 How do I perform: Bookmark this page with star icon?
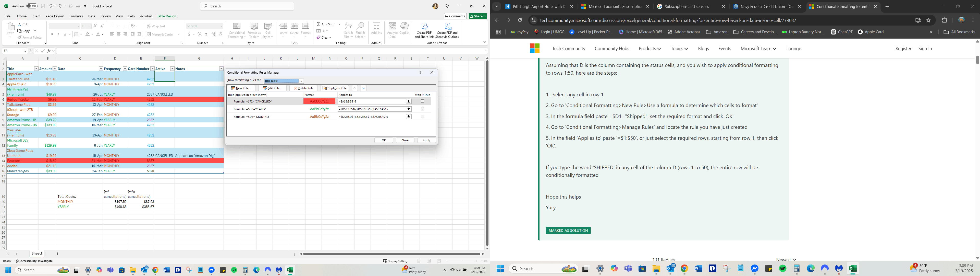[928, 20]
